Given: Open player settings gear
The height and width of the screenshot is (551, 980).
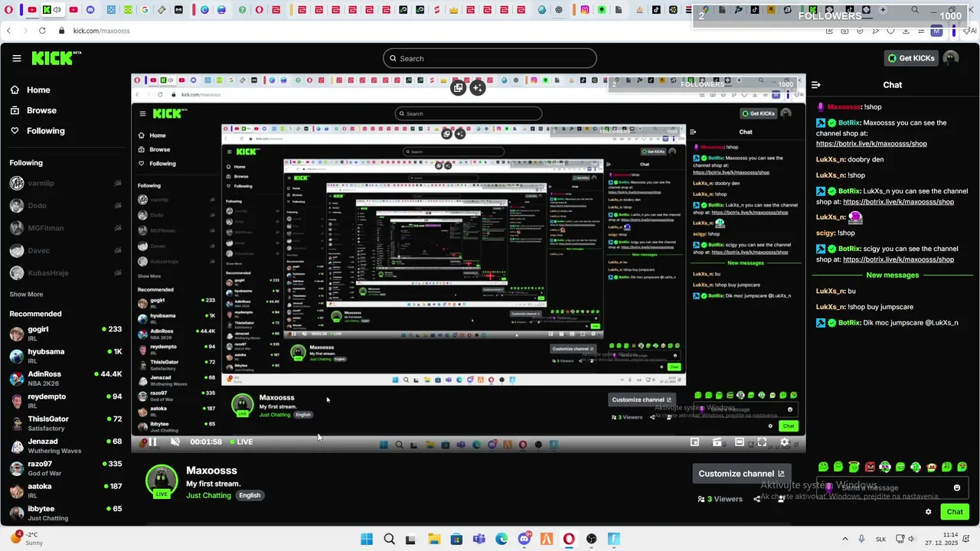Looking at the screenshot, I should click(x=784, y=442).
